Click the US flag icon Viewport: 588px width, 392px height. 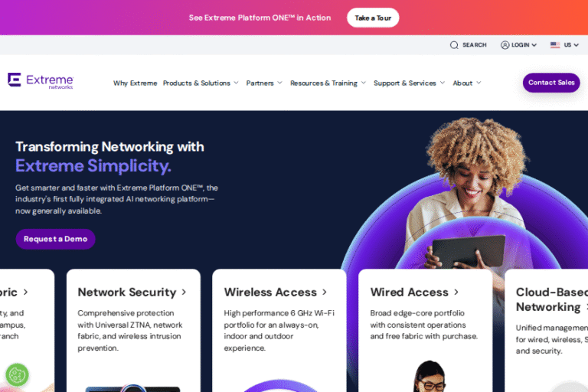(554, 45)
